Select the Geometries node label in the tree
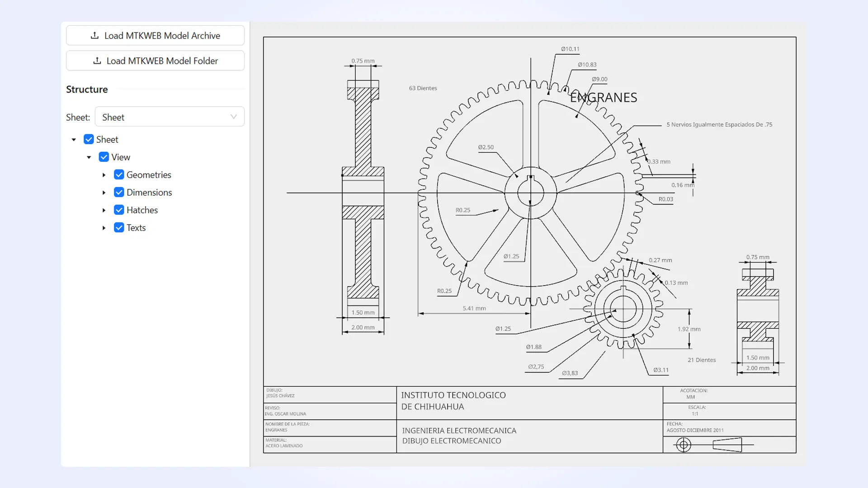 tap(149, 174)
